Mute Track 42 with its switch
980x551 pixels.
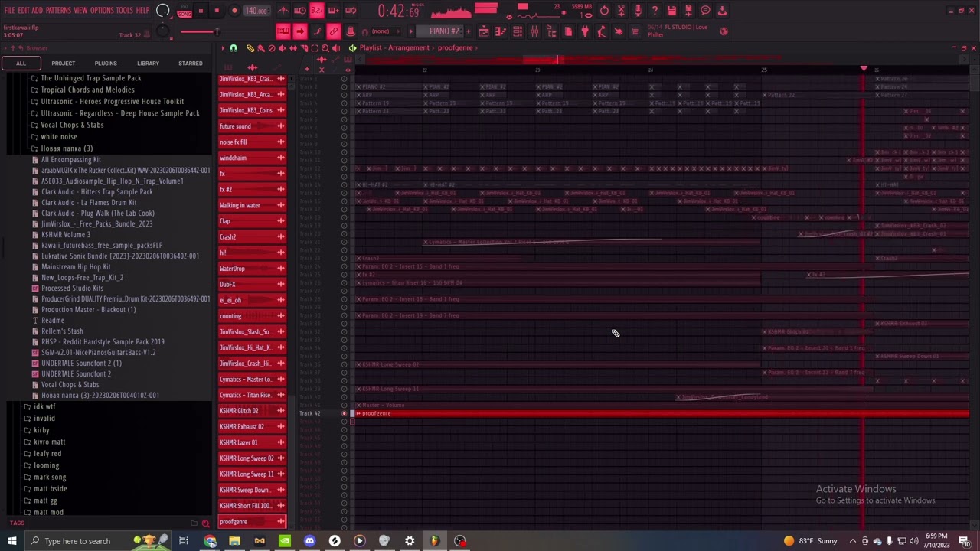(x=344, y=413)
